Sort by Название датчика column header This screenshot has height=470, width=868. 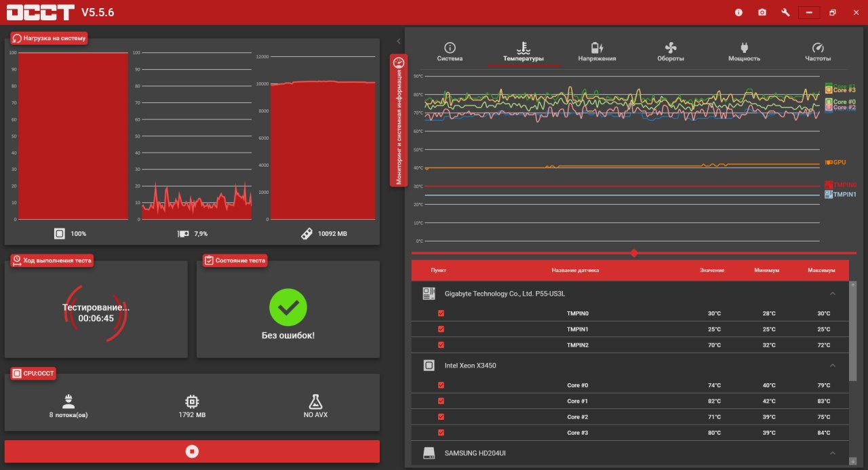click(575, 270)
